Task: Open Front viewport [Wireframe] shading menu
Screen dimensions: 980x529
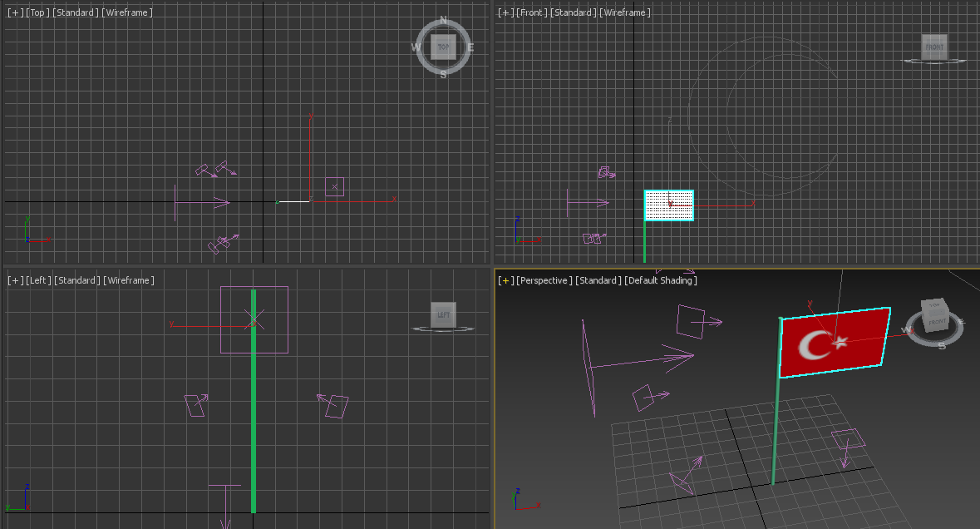Action: click(625, 12)
